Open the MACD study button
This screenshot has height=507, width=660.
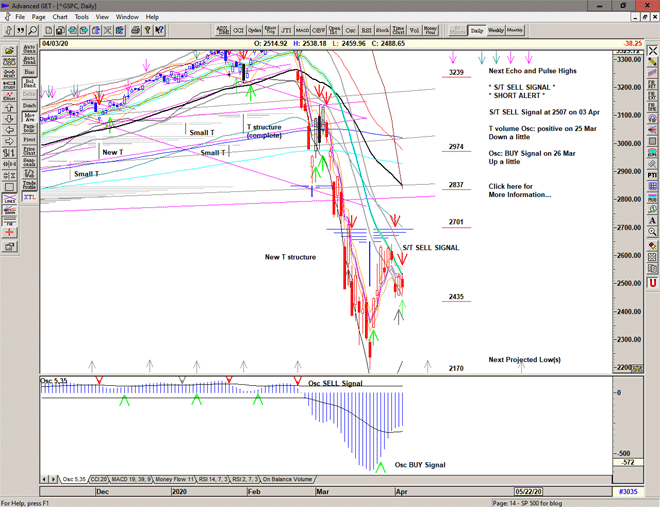point(302,30)
